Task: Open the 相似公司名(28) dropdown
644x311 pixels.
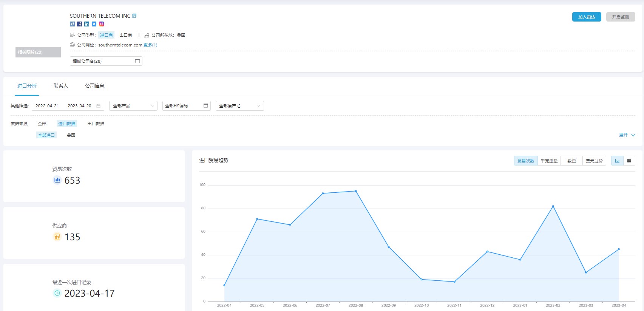Action: [x=106, y=61]
